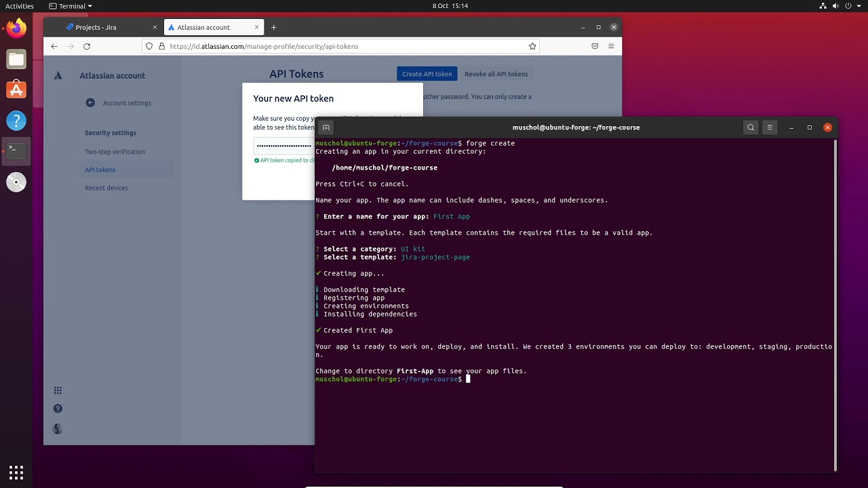Click 'Security settings' sidebar heading
This screenshot has width=868, height=488.
click(x=111, y=133)
